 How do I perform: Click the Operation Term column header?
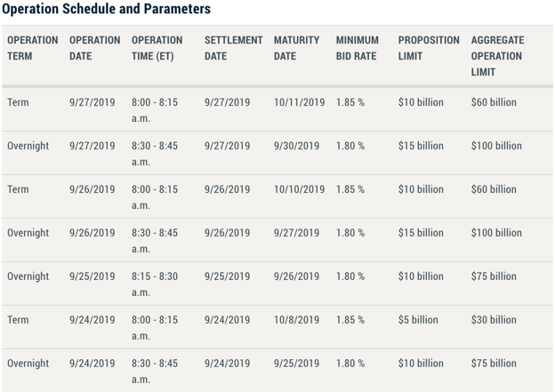(32, 48)
